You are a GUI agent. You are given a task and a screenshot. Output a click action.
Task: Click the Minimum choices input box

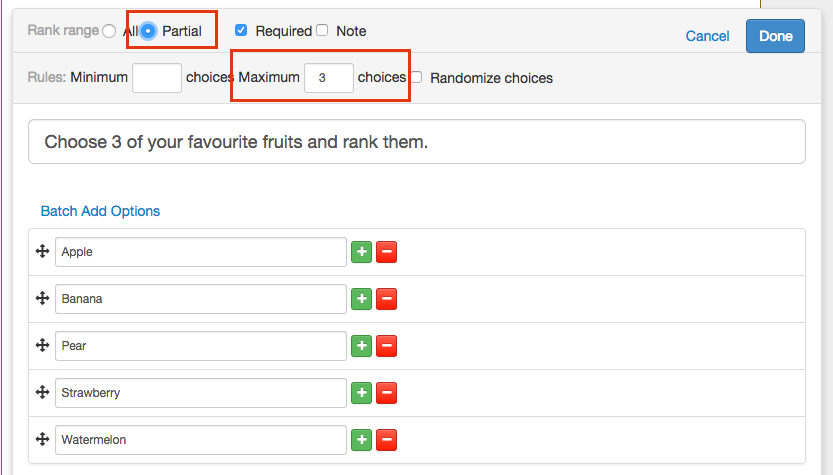(157, 78)
